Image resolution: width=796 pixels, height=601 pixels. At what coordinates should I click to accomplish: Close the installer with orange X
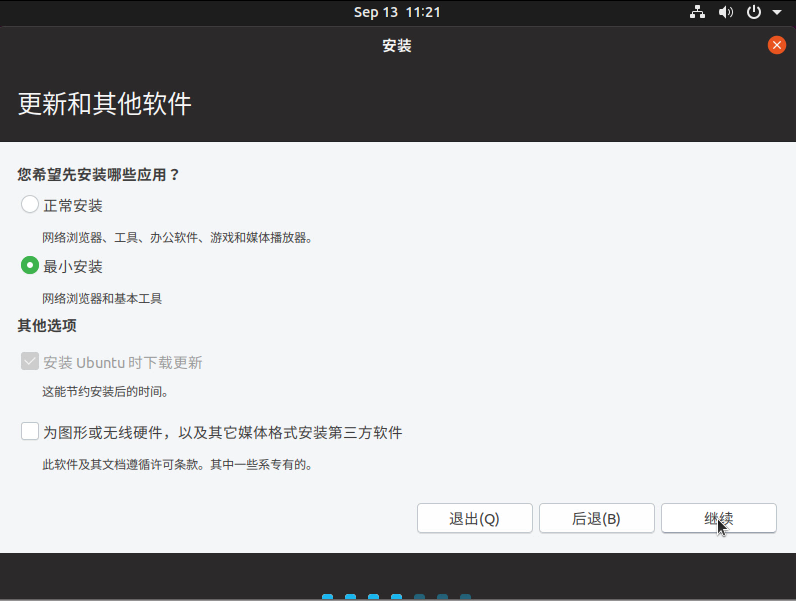click(x=777, y=45)
